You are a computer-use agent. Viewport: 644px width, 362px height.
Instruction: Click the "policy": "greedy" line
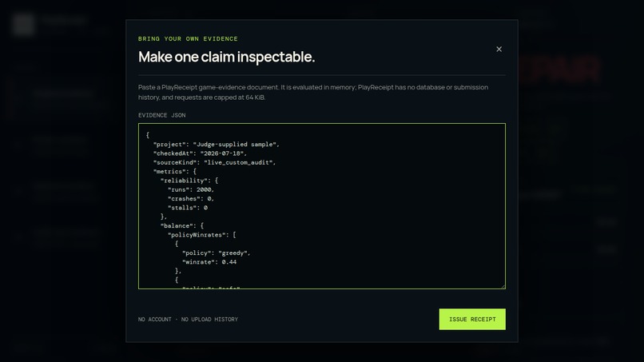[216, 253]
